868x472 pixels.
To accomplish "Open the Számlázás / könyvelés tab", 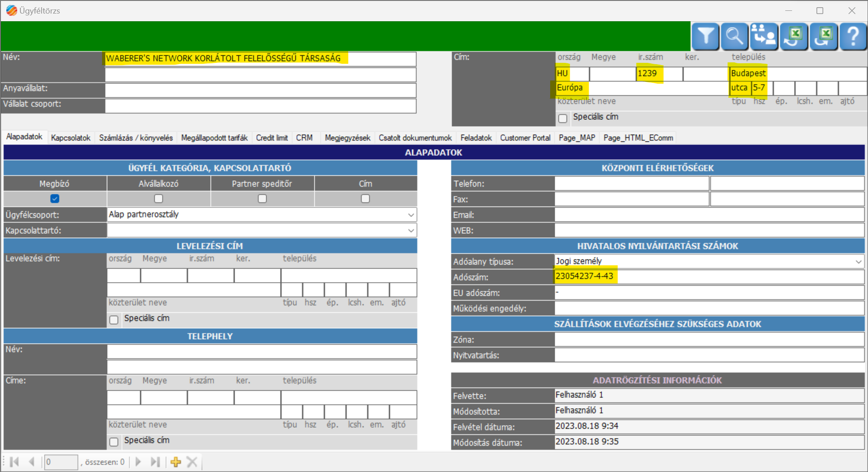I will [x=136, y=137].
